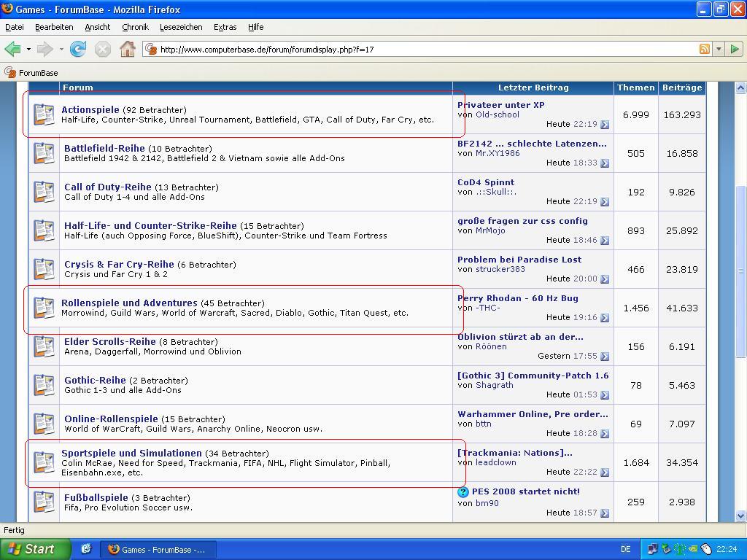Image resolution: width=747 pixels, height=560 pixels.
Task: Open the Bearbeiten menu
Action: [54, 27]
